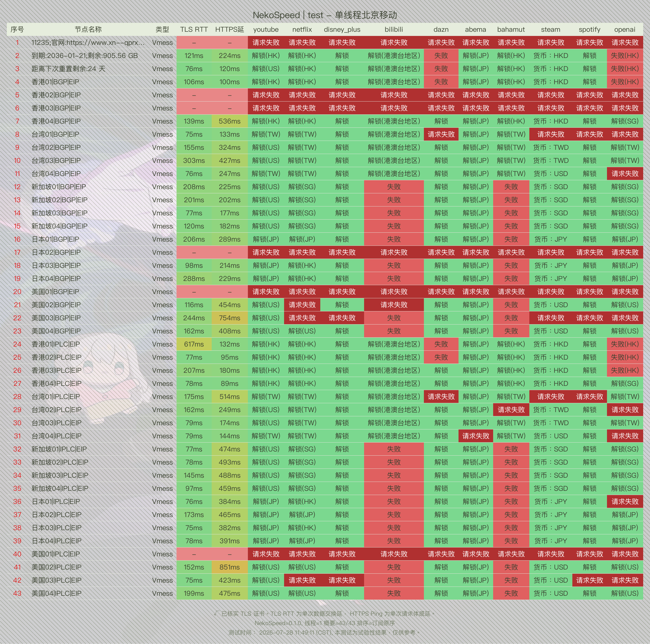The height and width of the screenshot is (644, 650).
Task: Click the 303ms TLS RTT cell
Action: pyautogui.click(x=194, y=161)
